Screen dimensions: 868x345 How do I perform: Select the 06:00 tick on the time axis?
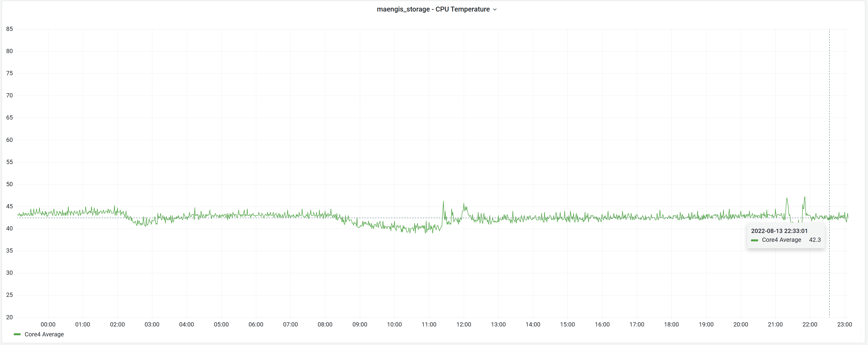pyautogui.click(x=256, y=324)
